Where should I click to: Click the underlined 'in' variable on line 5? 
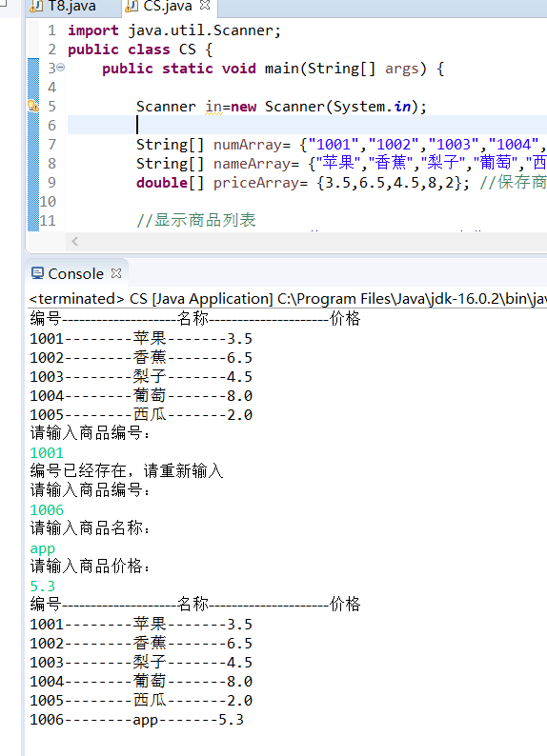pyautogui.click(x=213, y=107)
